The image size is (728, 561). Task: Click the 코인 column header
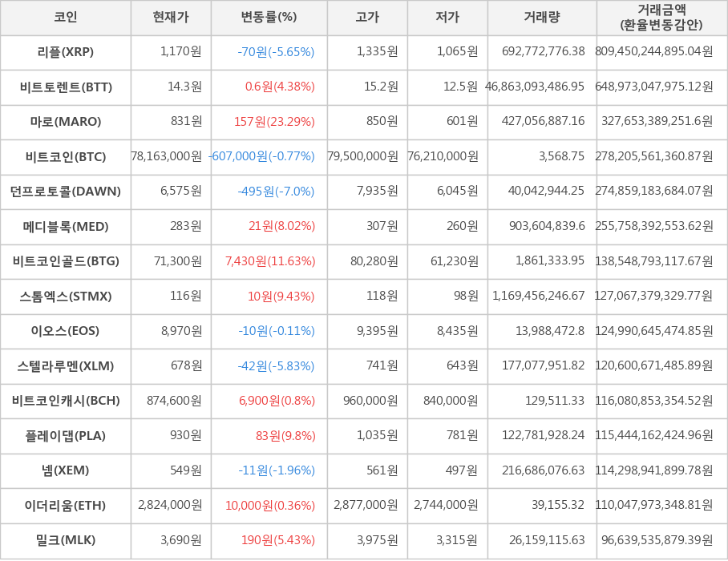coord(66,18)
